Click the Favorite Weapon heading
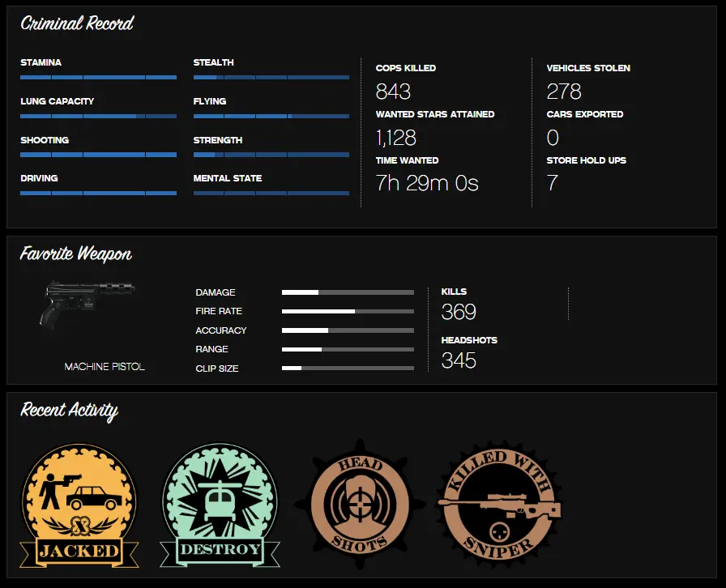Screen dimensions: 726x588 coord(76,254)
